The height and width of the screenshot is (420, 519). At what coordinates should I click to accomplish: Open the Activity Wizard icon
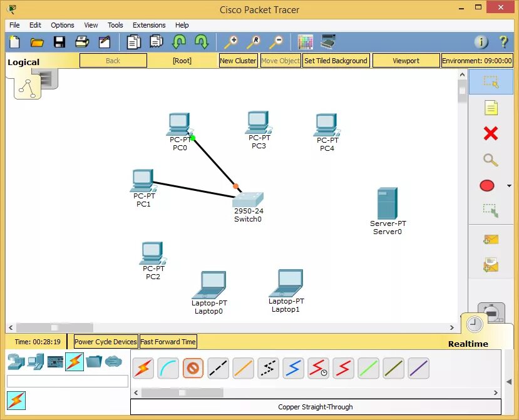pyautogui.click(x=105, y=42)
